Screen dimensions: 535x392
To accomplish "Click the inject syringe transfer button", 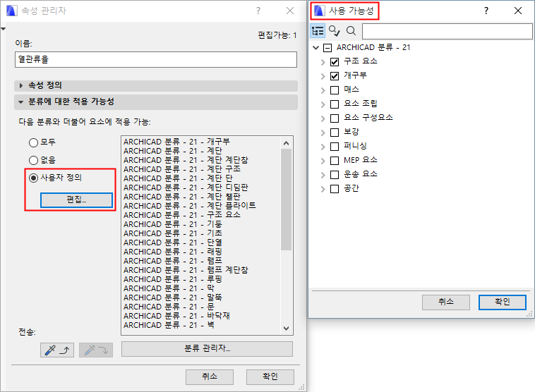I will (x=96, y=350).
